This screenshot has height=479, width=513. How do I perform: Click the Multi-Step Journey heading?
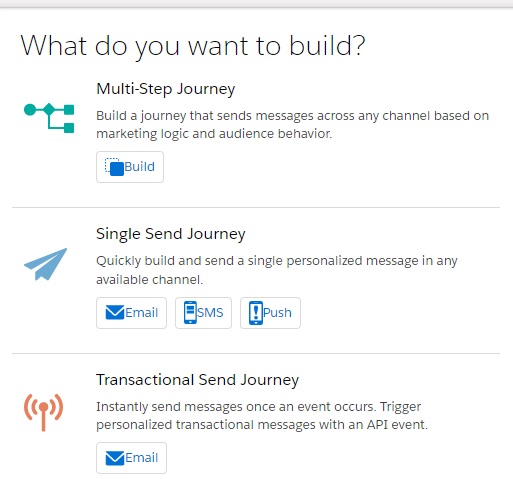coord(166,89)
